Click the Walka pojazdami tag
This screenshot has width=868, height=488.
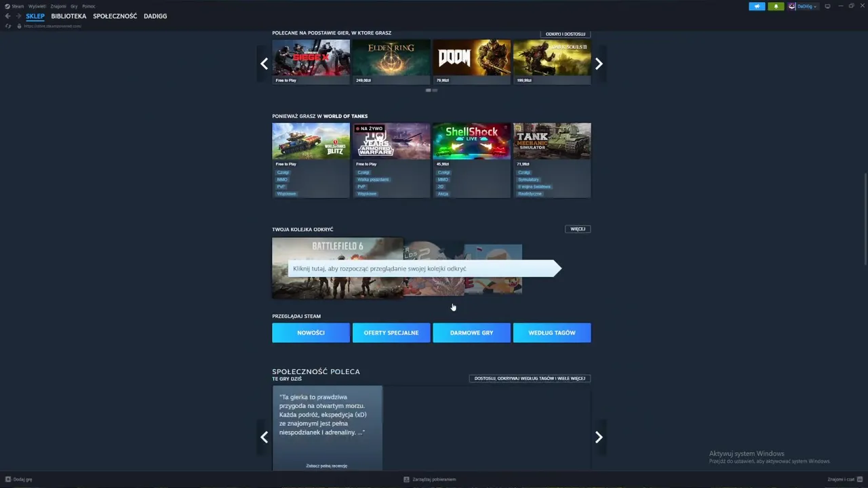pyautogui.click(x=373, y=180)
